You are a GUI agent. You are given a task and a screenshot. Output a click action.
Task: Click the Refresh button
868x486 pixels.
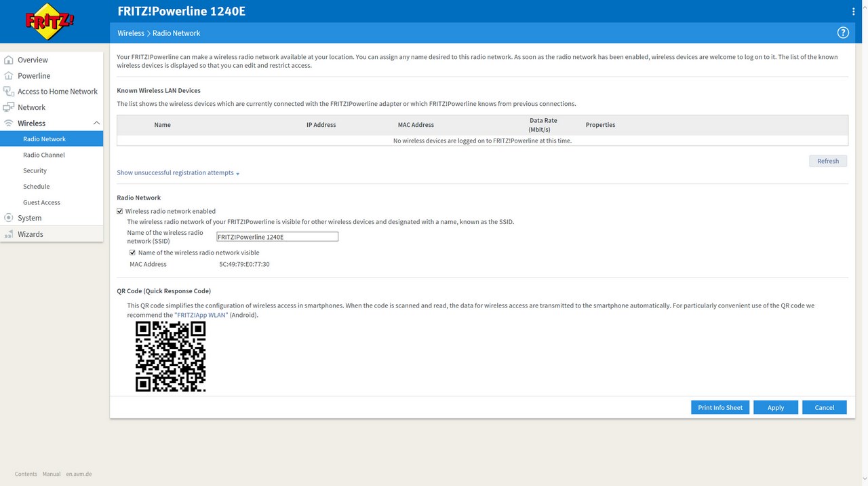828,161
